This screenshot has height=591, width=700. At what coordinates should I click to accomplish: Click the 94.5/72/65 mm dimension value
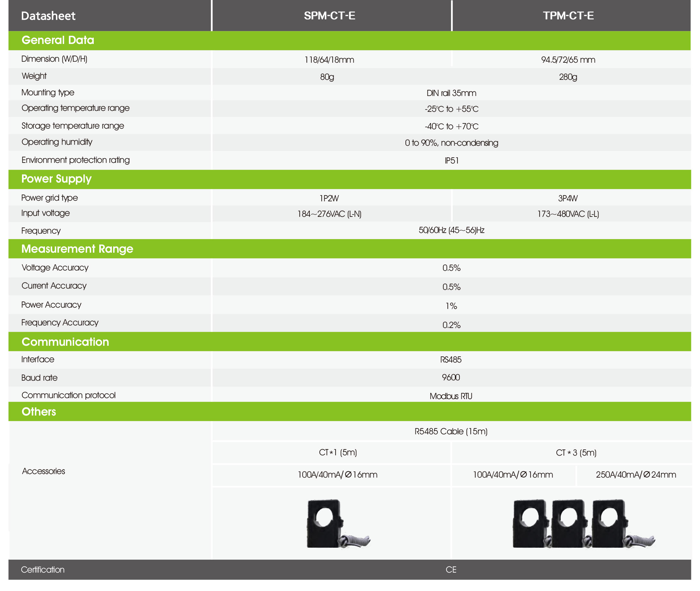[568, 60]
